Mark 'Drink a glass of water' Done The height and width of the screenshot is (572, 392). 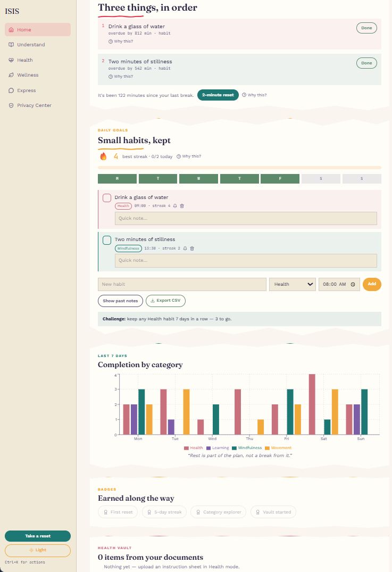(366, 28)
